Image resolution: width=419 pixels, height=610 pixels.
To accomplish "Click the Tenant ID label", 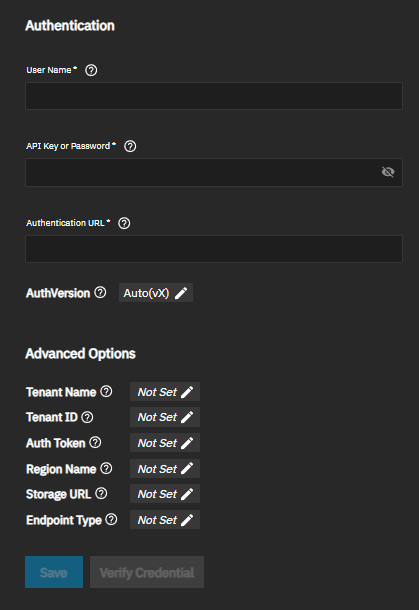I will pyautogui.click(x=52, y=417).
